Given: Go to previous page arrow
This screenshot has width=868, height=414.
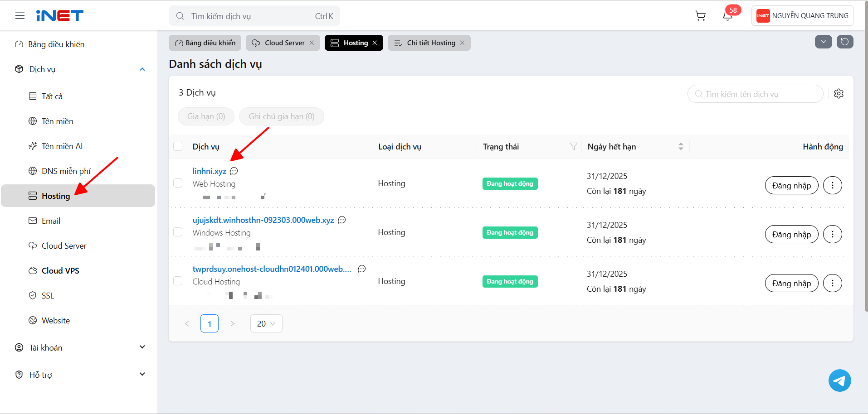Looking at the screenshot, I should [x=187, y=323].
